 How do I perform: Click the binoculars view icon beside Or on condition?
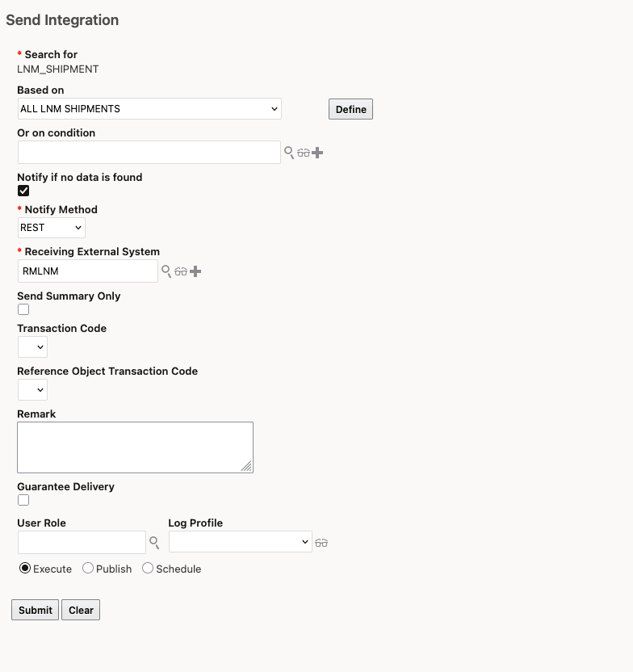pos(303,153)
